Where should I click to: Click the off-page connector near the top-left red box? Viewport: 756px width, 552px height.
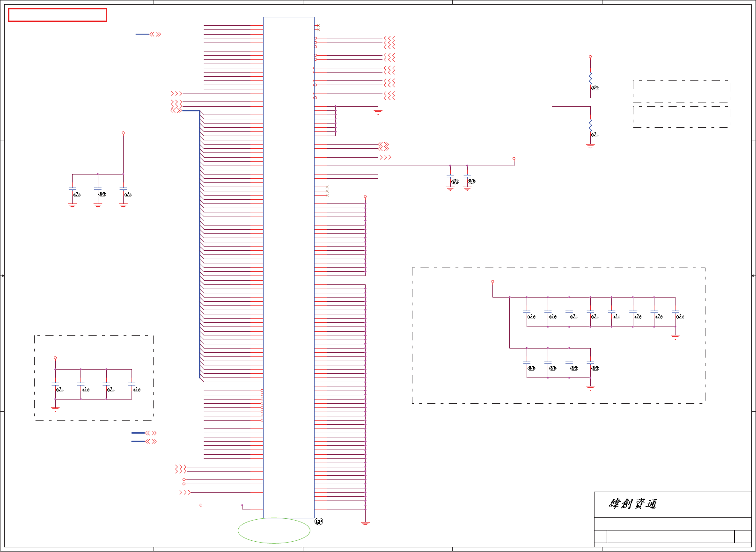155,34
